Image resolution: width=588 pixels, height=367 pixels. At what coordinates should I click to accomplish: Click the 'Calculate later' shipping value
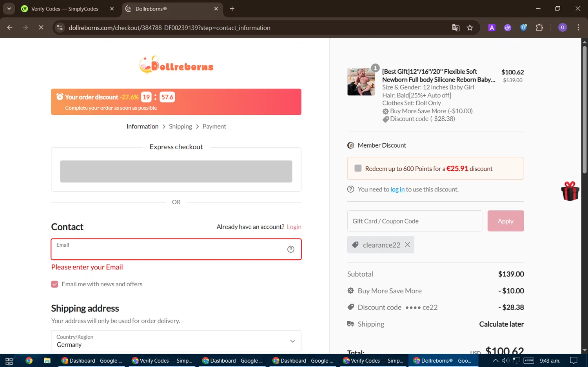pyautogui.click(x=501, y=324)
